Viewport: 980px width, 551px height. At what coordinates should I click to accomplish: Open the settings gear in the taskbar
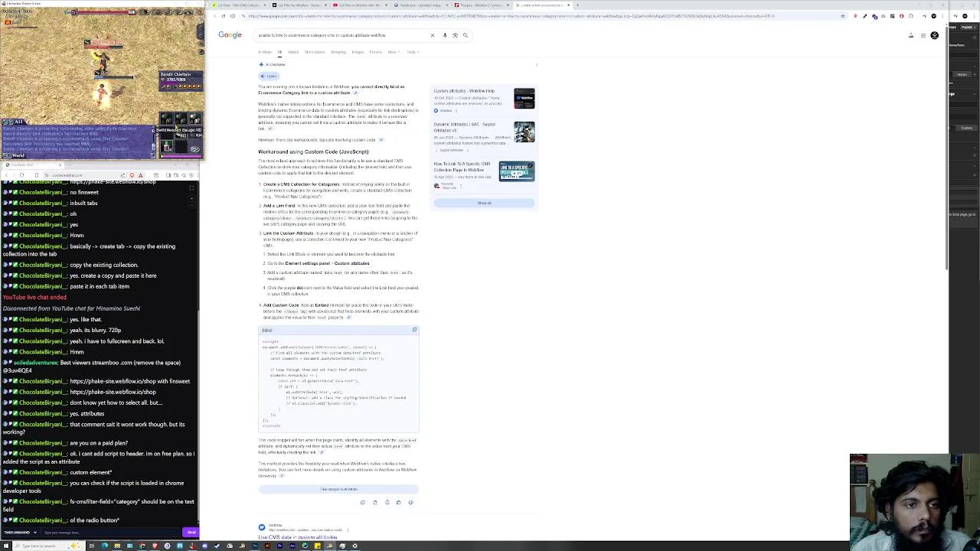click(354, 546)
